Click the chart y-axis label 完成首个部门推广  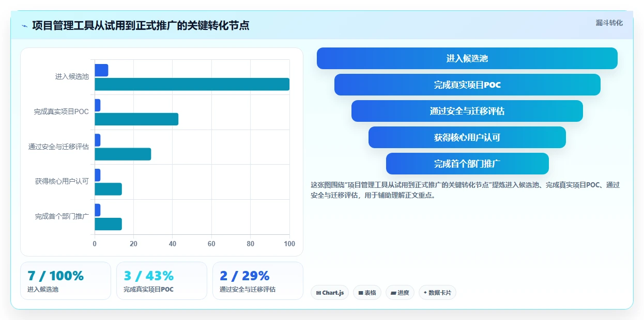coord(62,216)
